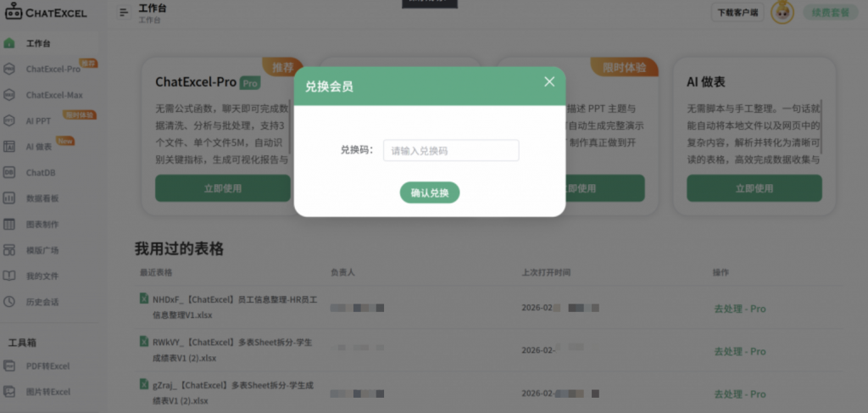Open the 我的文件 book icon
868x413 pixels.
[9, 276]
